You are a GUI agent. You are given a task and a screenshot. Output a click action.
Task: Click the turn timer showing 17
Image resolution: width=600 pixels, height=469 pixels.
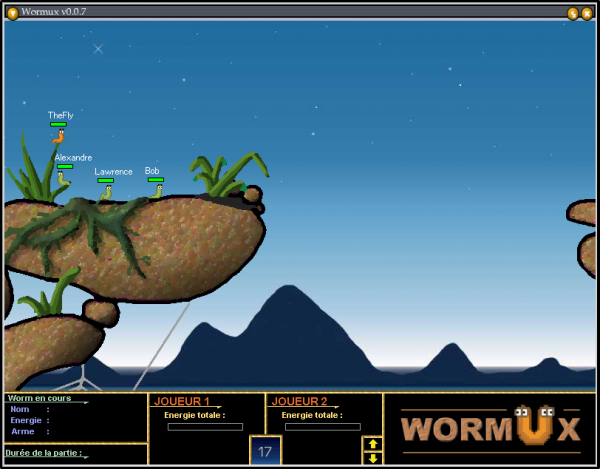click(265, 451)
